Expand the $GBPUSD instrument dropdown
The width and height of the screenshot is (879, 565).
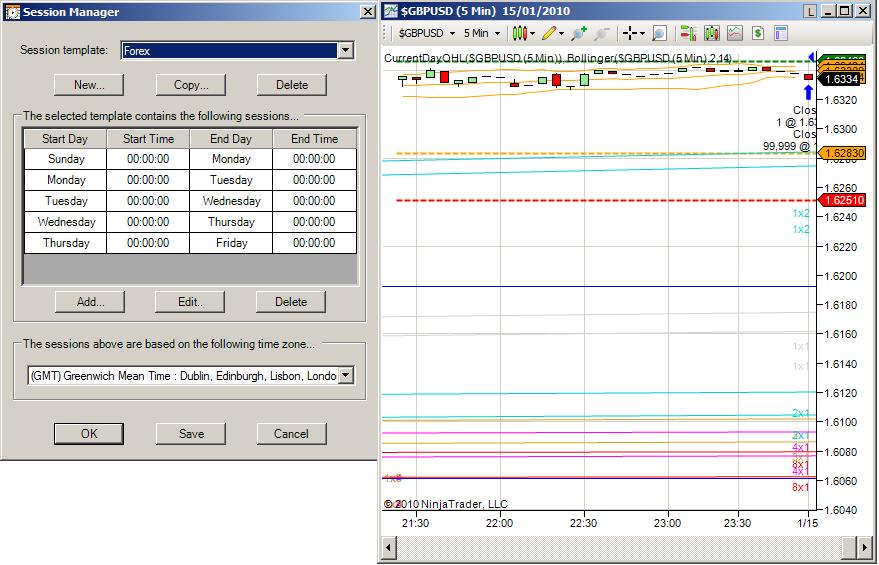tap(453, 33)
